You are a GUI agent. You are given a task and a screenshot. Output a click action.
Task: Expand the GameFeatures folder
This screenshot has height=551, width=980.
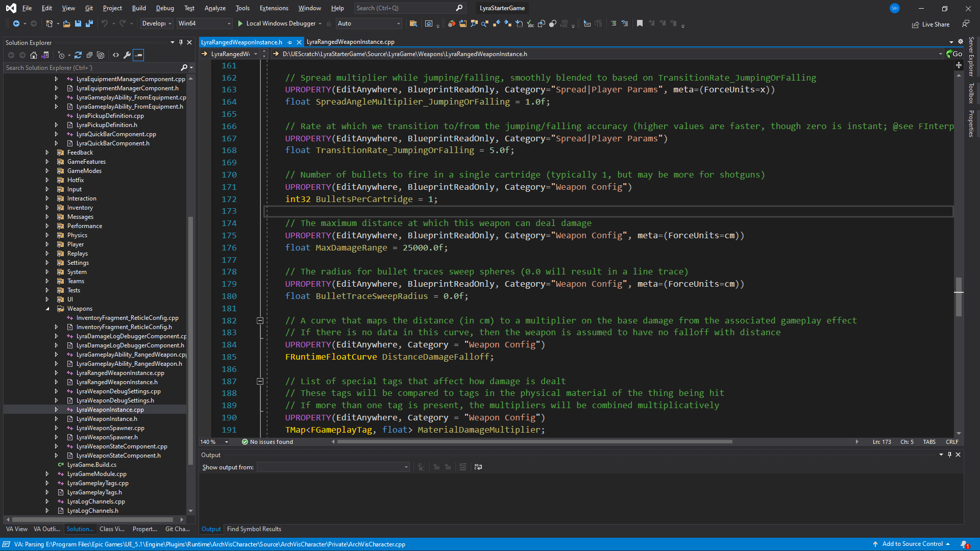click(x=47, y=162)
